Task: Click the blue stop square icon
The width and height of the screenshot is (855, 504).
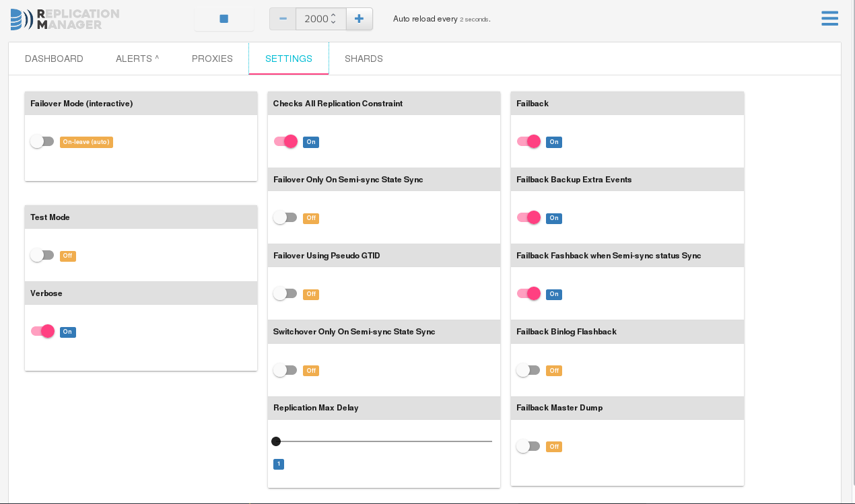Action: 224,19
